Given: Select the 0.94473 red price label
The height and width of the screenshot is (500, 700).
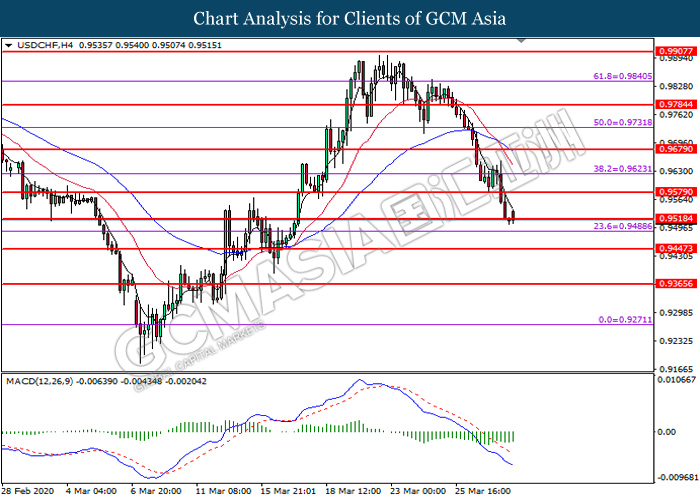Looking at the screenshot, I should pyautogui.click(x=676, y=248).
